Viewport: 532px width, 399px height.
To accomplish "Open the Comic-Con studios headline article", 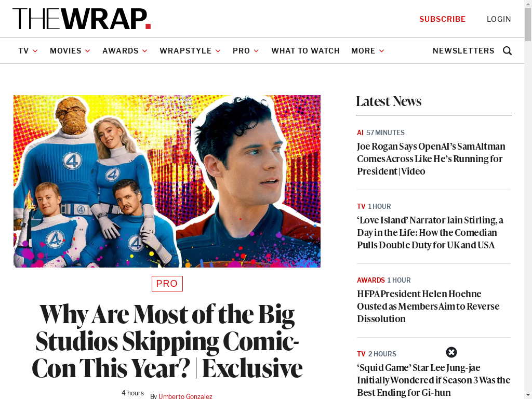I will tap(167, 341).
